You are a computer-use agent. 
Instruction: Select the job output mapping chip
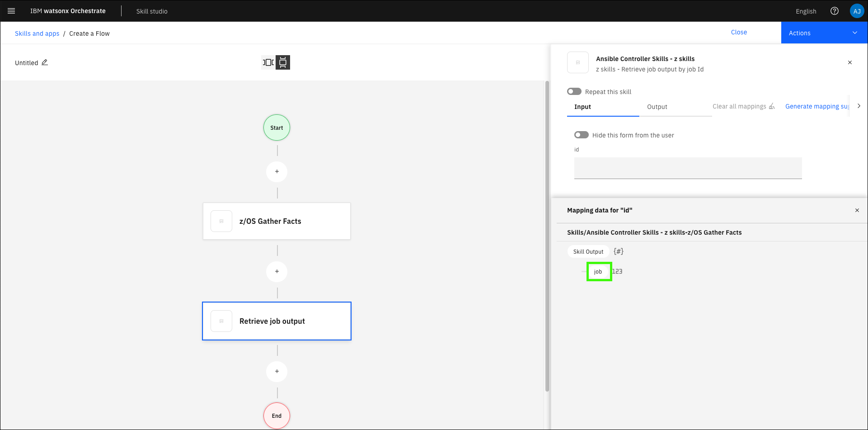tap(598, 272)
